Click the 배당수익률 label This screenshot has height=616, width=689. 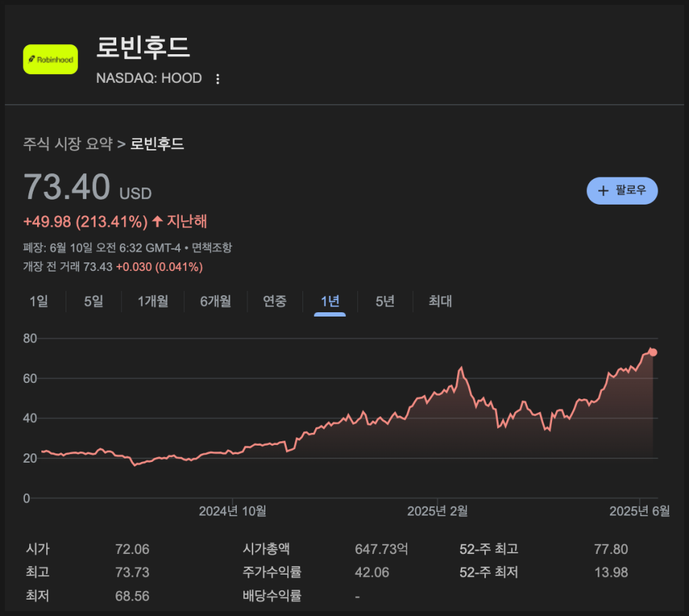pos(272,596)
